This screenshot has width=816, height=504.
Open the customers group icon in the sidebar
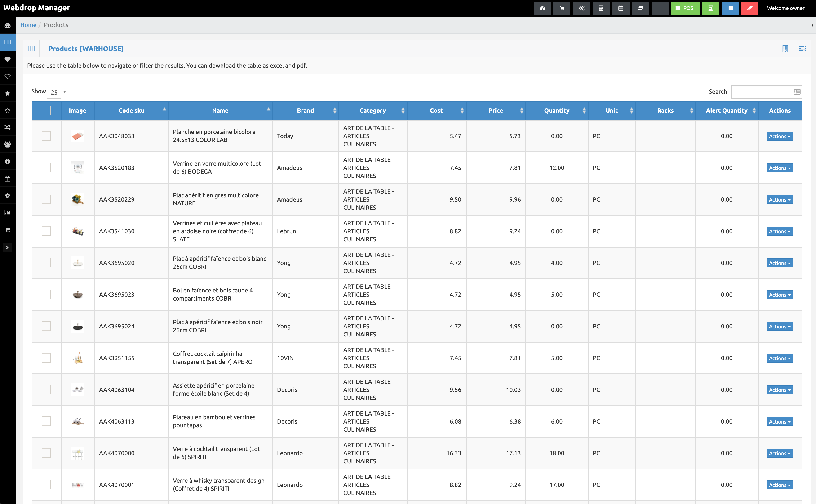pyautogui.click(x=8, y=145)
